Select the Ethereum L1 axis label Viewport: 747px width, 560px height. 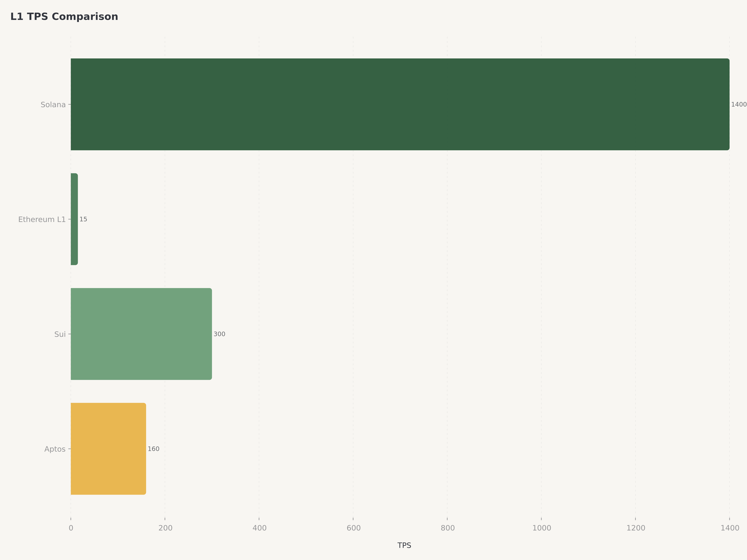pyautogui.click(x=42, y=219)
